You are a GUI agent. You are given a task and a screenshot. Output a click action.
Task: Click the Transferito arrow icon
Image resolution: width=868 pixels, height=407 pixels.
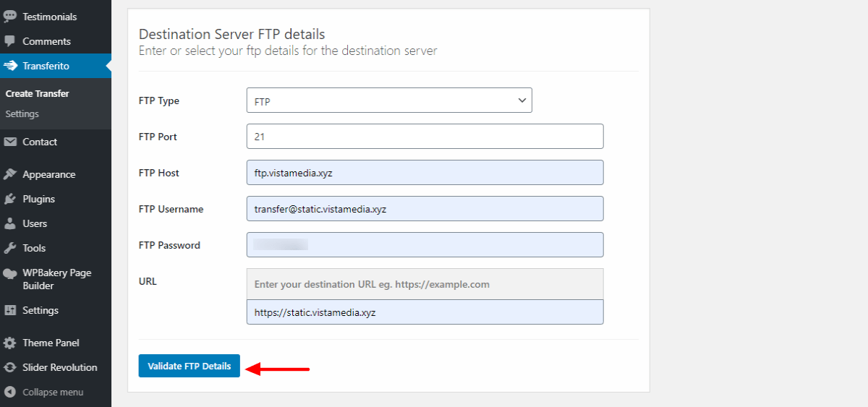[x=10, y=66]
